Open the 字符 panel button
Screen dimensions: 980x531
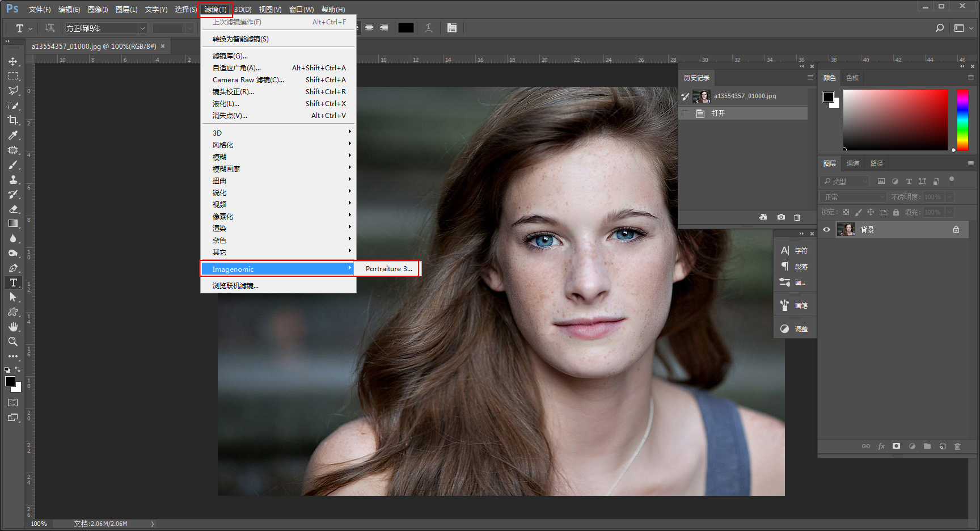coord(795,251)
